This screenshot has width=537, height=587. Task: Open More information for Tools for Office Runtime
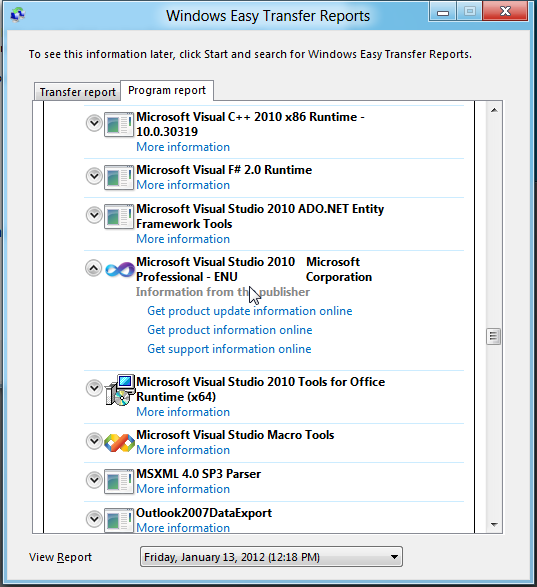click(x=183, y=412)
